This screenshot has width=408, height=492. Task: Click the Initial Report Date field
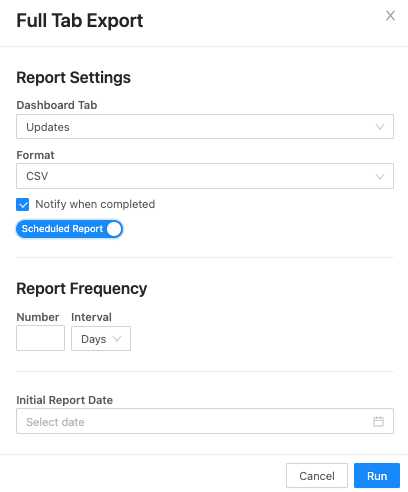click(205, 421)
